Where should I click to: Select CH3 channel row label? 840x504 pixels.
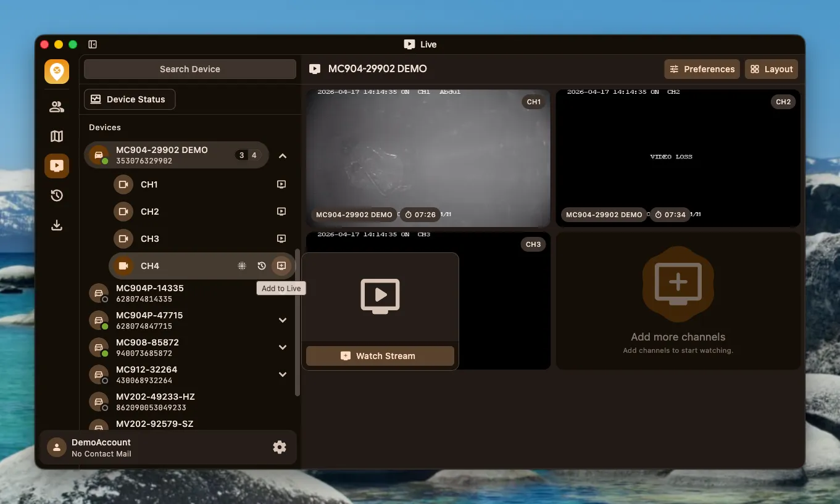150,239
